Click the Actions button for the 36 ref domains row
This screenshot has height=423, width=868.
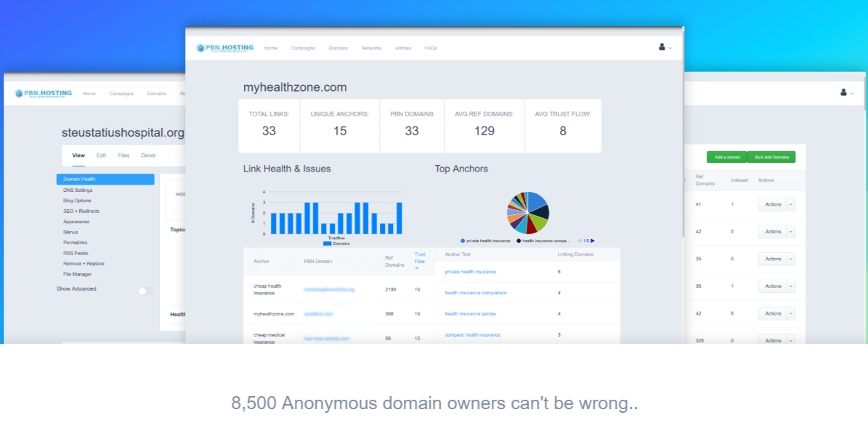tap(772, 286)
